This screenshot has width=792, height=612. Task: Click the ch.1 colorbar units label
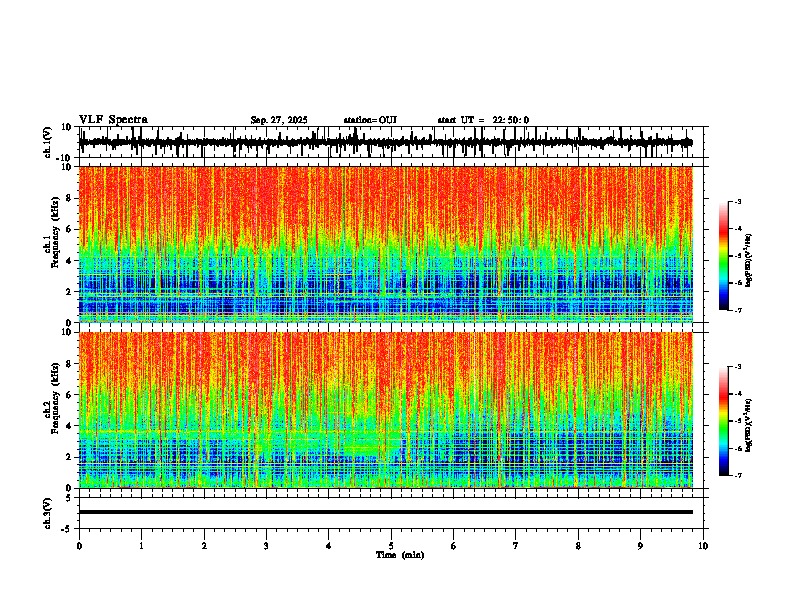coord(749,261)
